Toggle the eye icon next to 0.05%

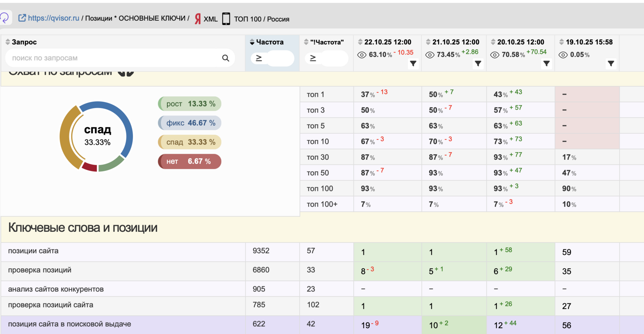563,55
